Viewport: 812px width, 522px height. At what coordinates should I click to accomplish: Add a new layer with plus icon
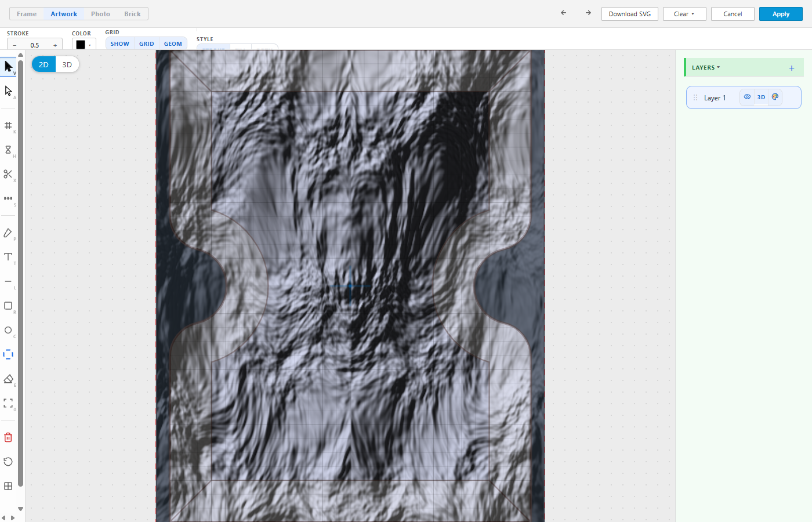pyautogui.click(x=792, y=68)
